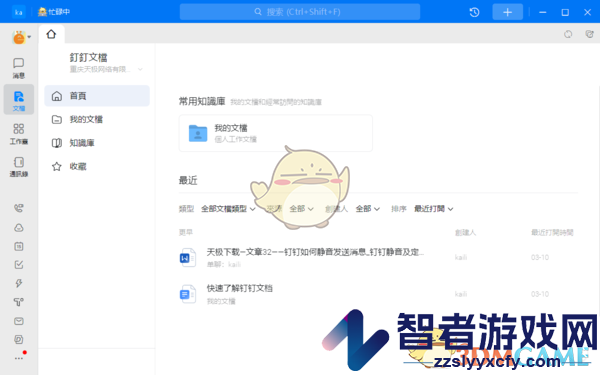
Task: Minimize the DingTalk window
Action: pos(543,12)
